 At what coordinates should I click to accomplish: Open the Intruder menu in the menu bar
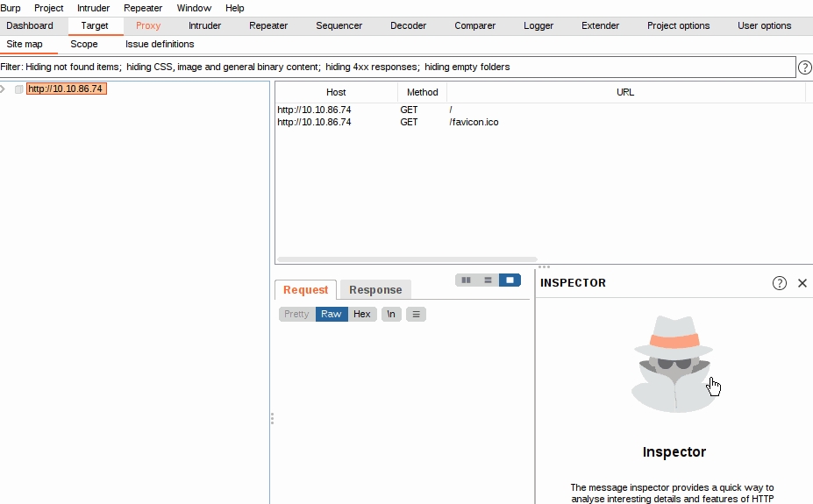click(94, 8)
